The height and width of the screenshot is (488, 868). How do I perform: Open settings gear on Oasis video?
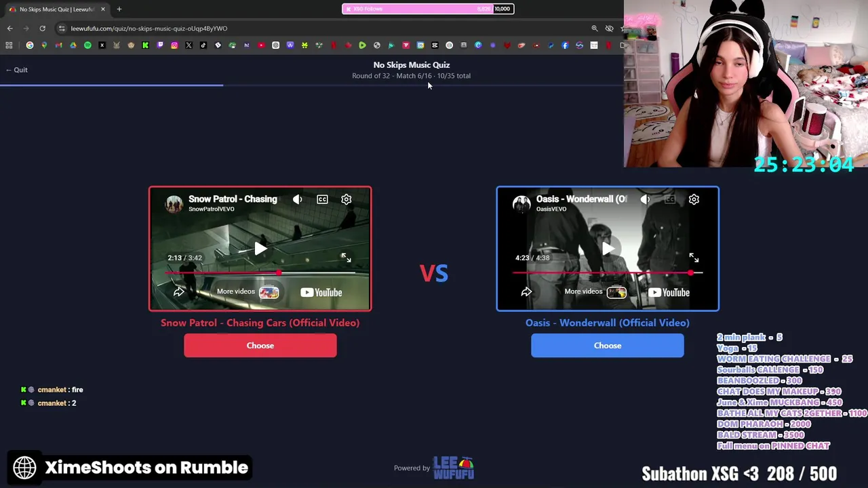pos(694,199)
